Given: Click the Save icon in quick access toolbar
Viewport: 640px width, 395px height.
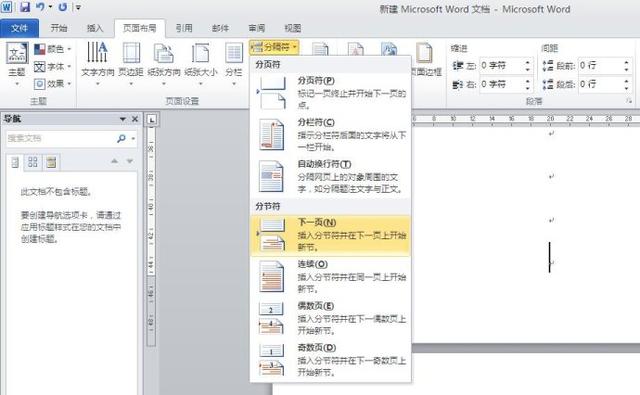Looking at the screenshot, I should point(25,7).
